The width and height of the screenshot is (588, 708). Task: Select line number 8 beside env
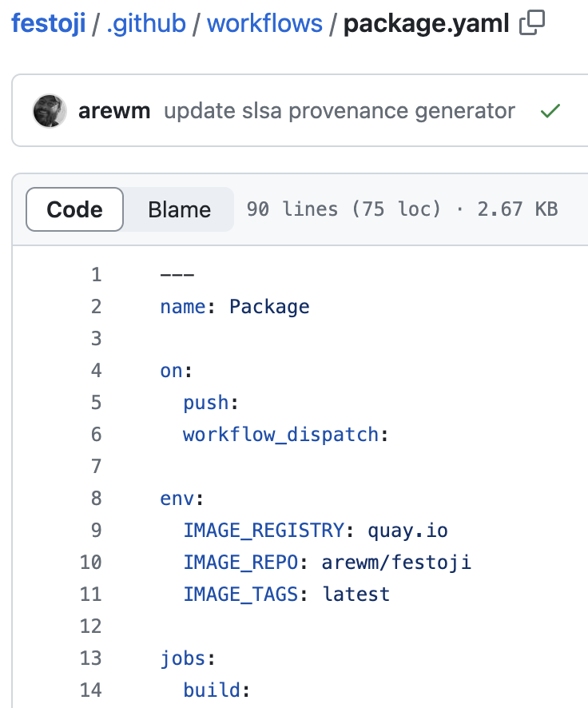pos(96,498)
